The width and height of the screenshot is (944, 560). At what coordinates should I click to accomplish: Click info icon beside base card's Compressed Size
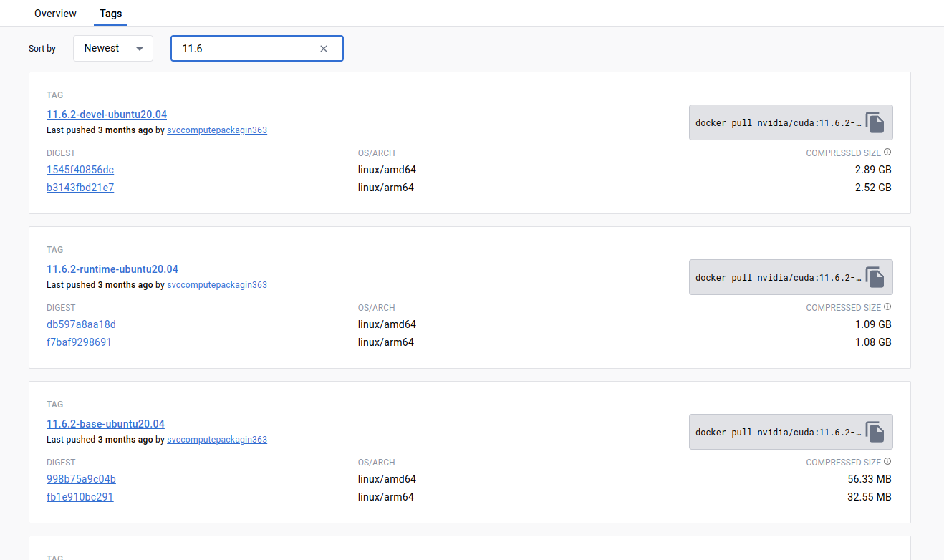887,462
